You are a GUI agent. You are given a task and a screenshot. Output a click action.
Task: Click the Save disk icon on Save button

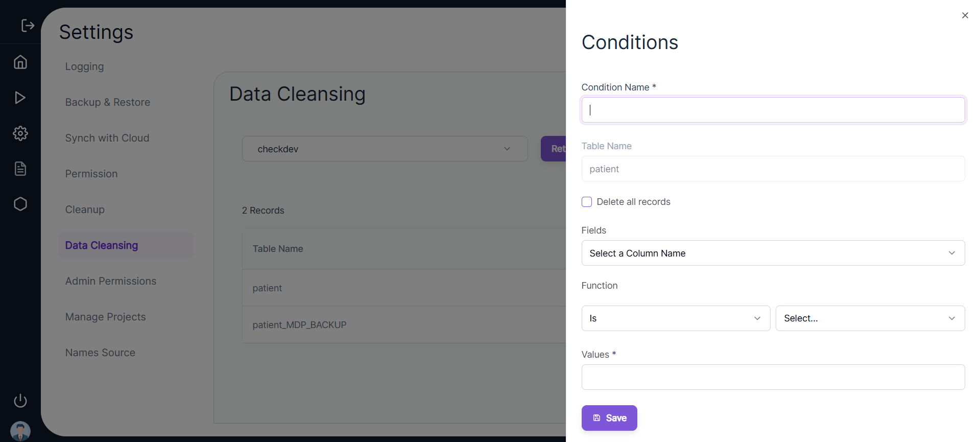596,418
